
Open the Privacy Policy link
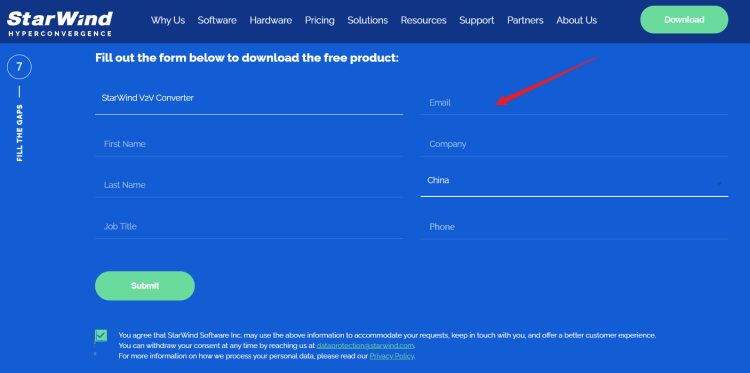coord(392,356)
